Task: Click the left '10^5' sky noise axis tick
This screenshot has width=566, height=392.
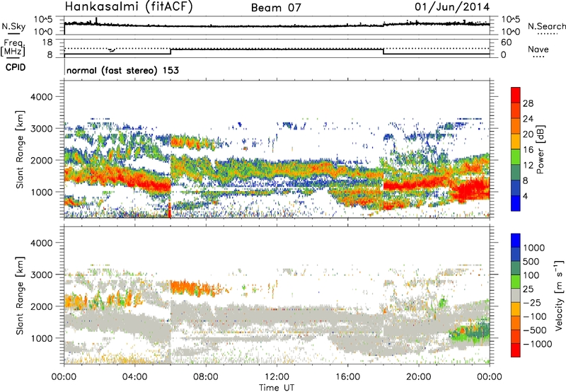Action: pyautogui.click(x=43, y=19)
